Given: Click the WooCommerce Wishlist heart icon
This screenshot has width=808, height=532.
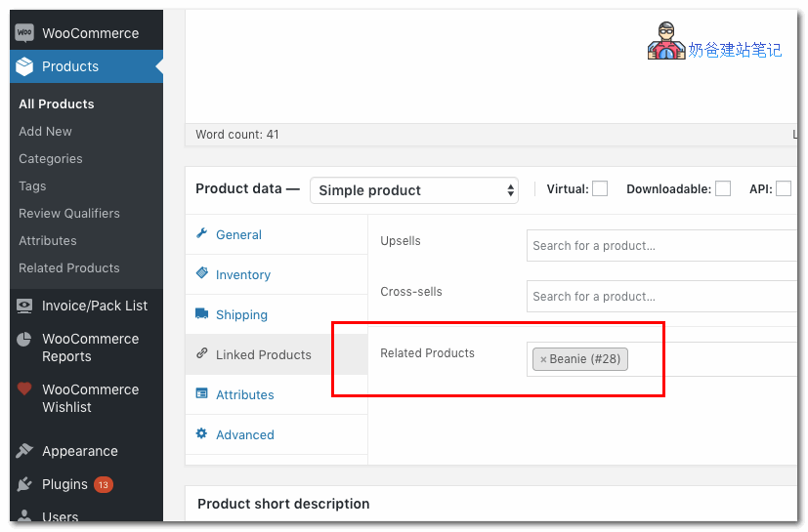Looking at the screenshot, I should click(24, 389).
